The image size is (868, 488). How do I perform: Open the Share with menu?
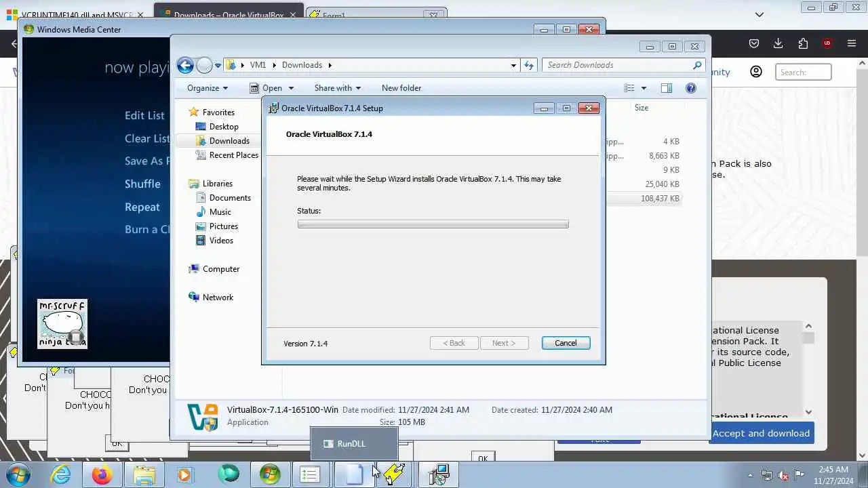click(337, 88)
